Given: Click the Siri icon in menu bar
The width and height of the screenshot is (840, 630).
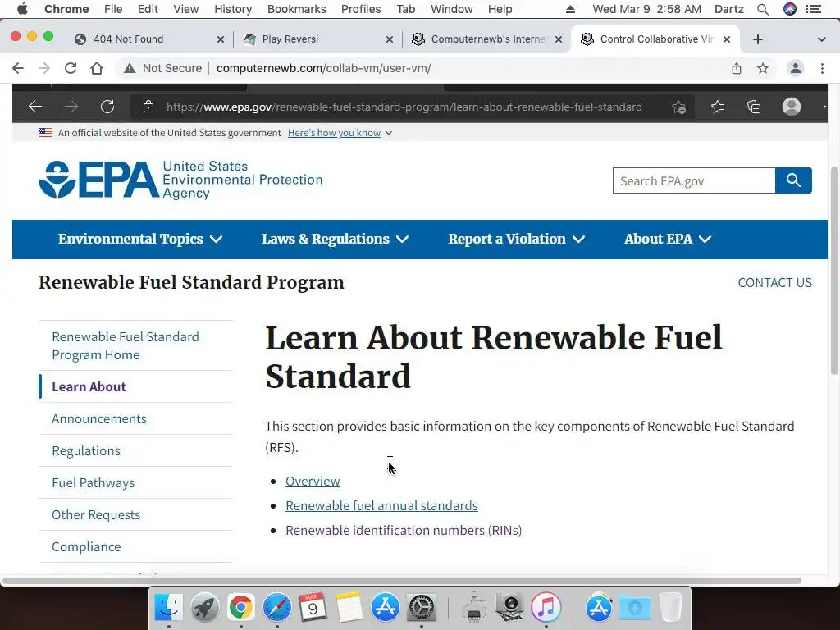Looking at the screenshot, I should [x=790, y=9].
